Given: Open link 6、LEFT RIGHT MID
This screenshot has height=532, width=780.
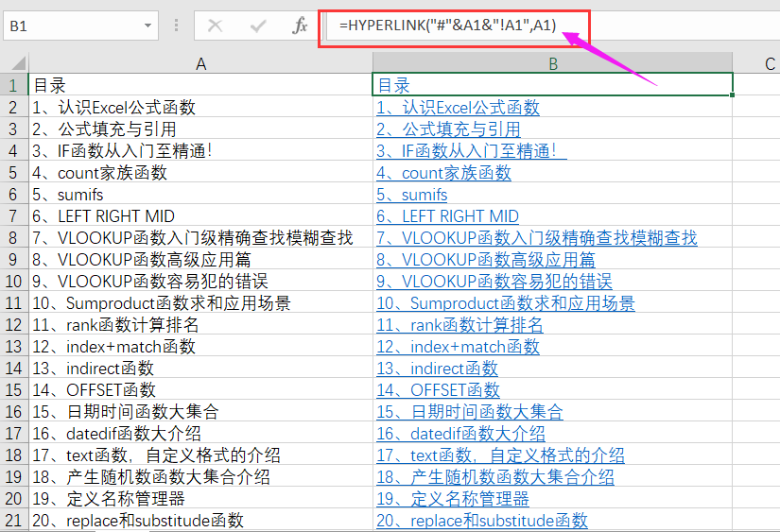Looking at the screenshot, I should (x=447, y=215).
